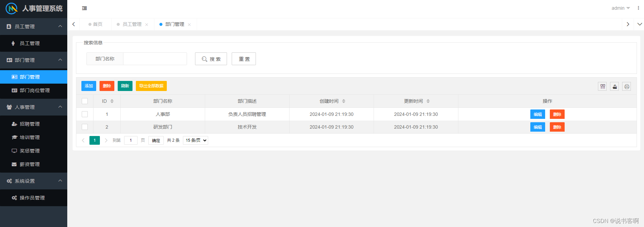The image size is (644, 227).
Task: Close the 部门管理 tab
Action: 189,25
